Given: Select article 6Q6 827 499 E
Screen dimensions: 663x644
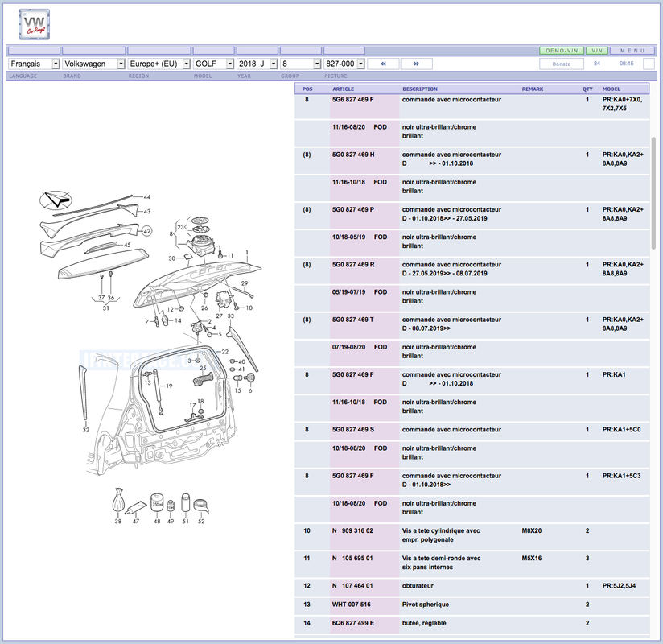Looking at the screenshot, I should pos(353,623).
